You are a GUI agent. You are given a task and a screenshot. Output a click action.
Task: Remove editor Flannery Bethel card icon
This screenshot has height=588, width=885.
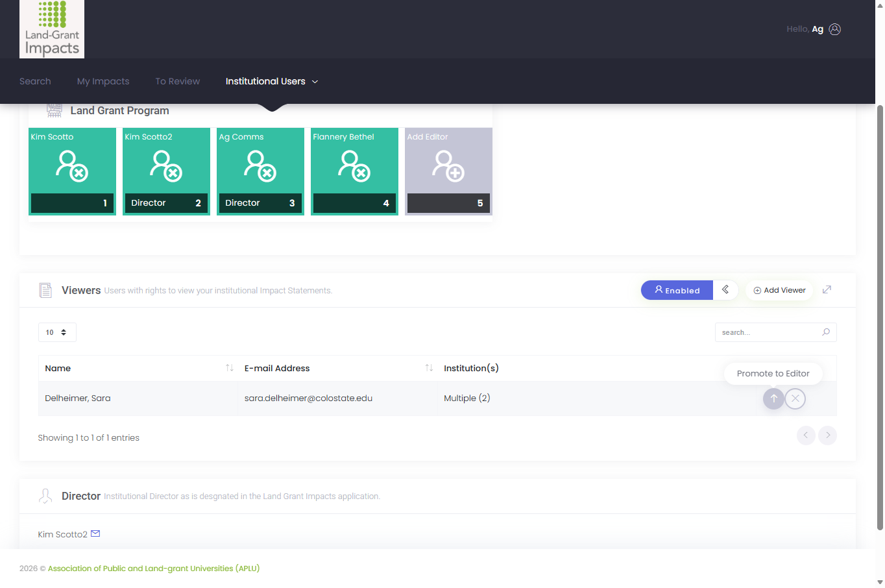coord(354,165)
